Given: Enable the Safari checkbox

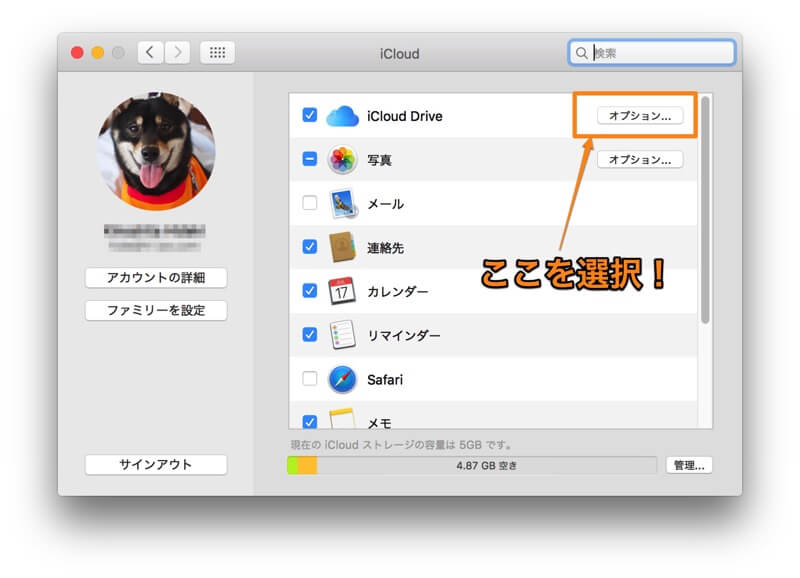Looking at the screenshot, I should tap(309, 378).
